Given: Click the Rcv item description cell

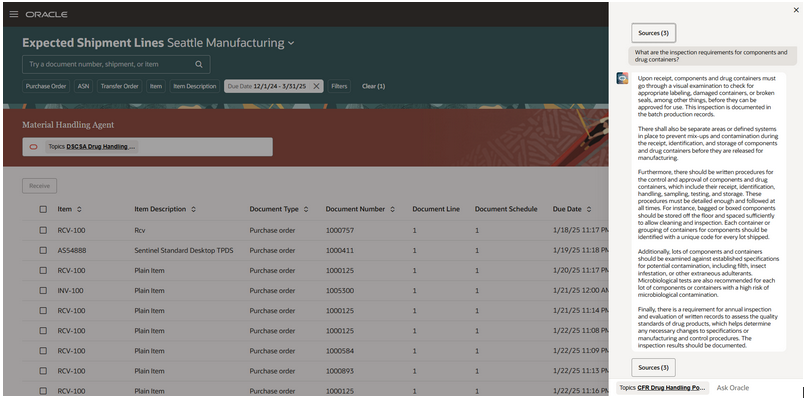Looking at the screenshot, I should coord(140,230).
